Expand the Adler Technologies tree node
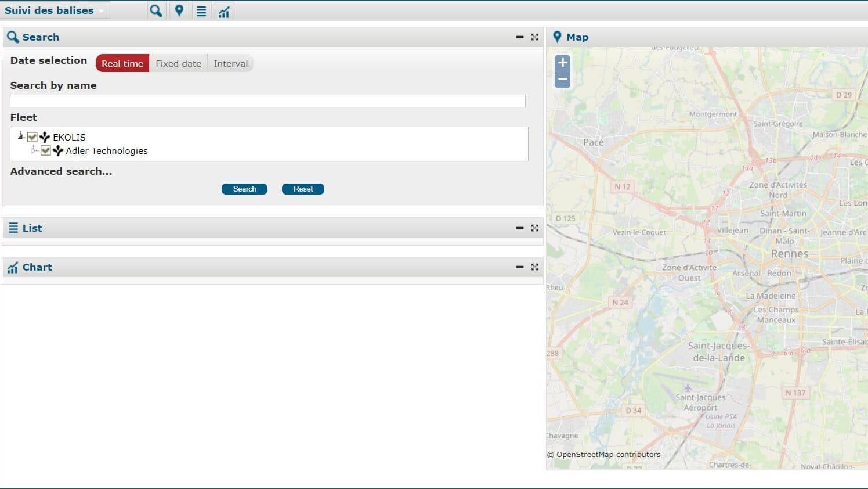This screenshot has height=489, width=868. click(34, 150)
